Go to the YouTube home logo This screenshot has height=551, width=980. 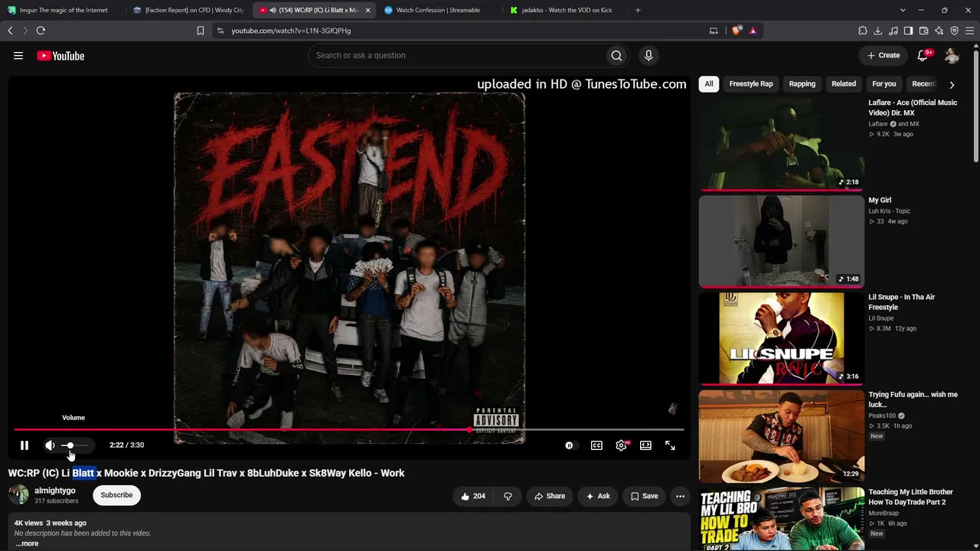pos(60,56)
